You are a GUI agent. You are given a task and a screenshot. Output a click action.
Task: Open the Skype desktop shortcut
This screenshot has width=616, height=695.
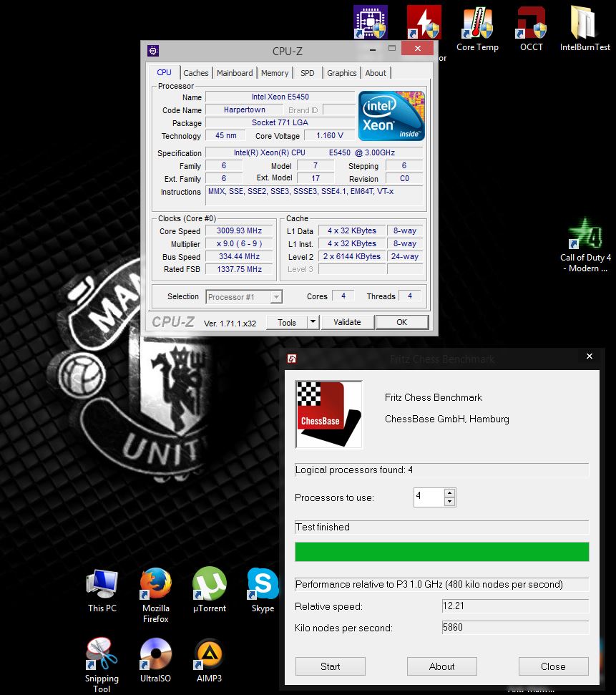pyautogui.click(x=263, y=585)
